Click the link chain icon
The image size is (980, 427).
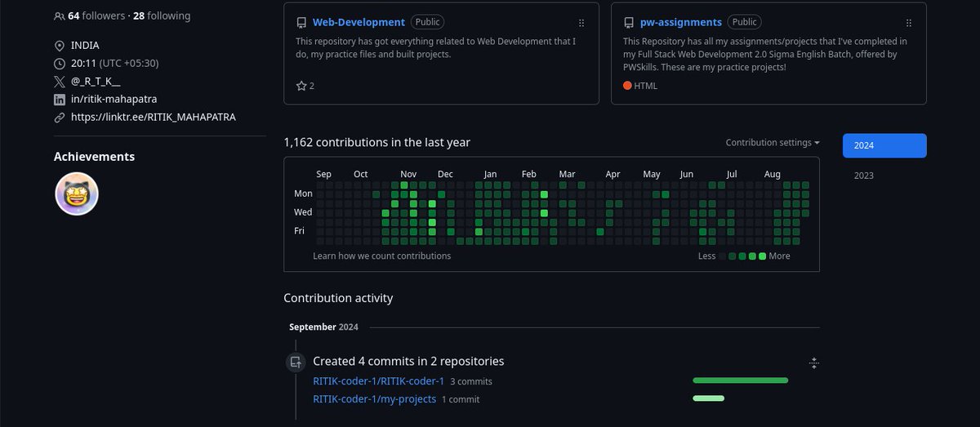click(59, 118)
